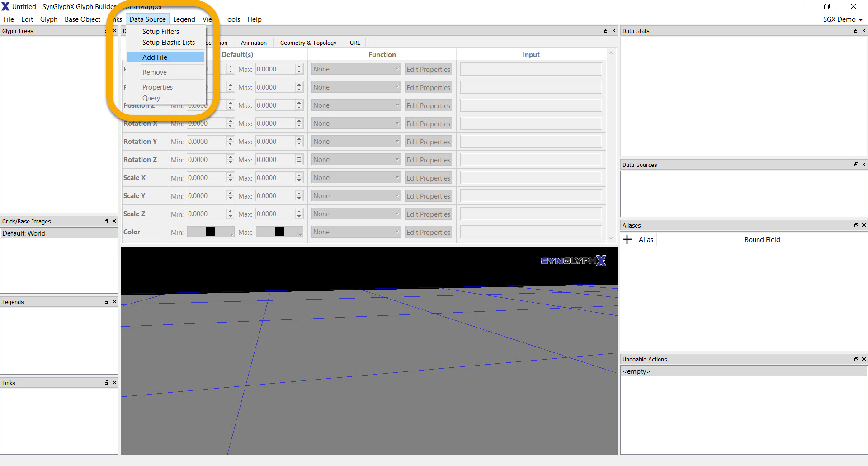Close the Links panel

(x=114, y=383)
